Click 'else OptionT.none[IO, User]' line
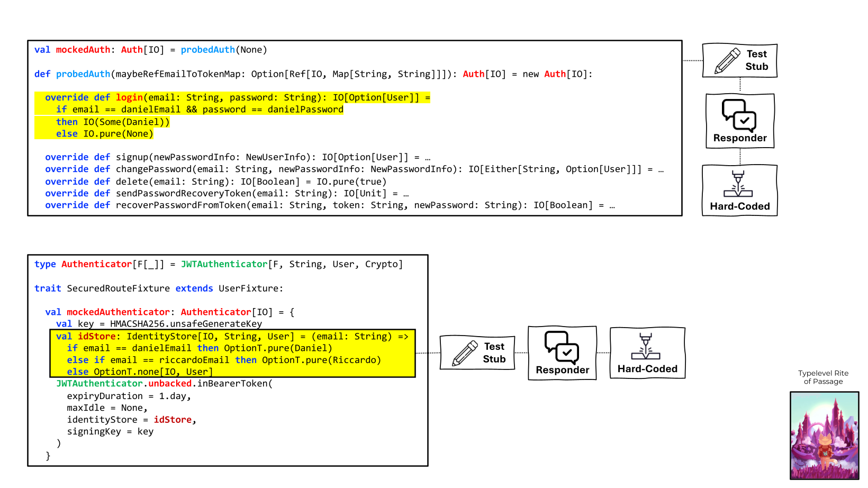Screen dimensions: 868x488 click(x=140, y=372)
